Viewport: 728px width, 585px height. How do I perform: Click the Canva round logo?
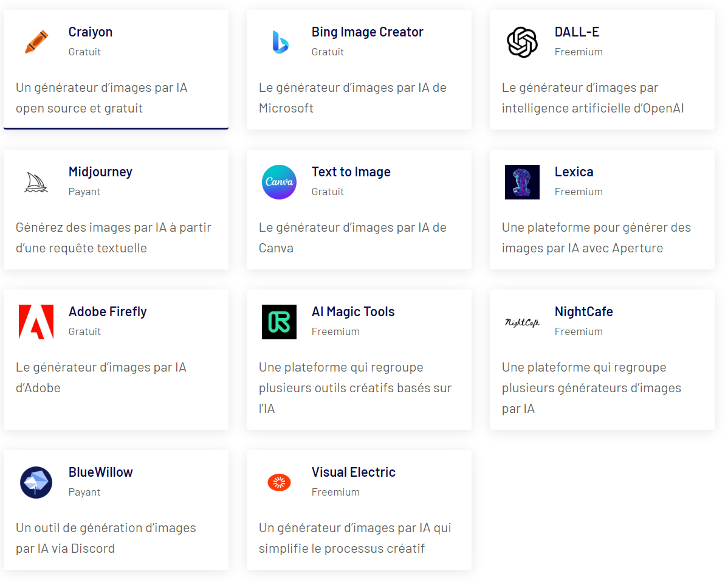[279, 182]
